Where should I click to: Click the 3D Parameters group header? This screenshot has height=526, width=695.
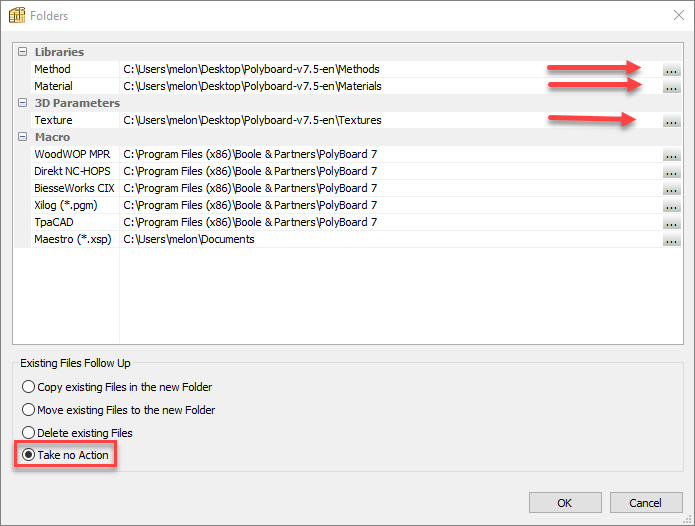(x=78, y=103)
